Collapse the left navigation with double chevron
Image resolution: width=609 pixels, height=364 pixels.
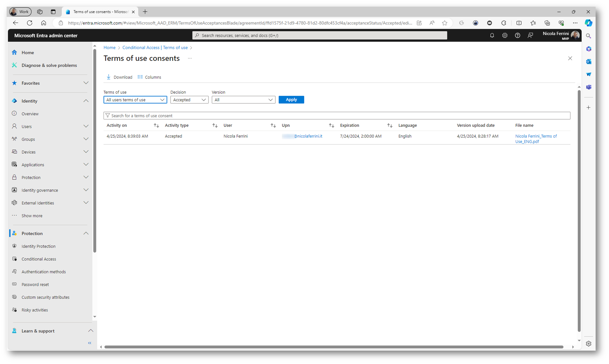[x=89, y=343]
